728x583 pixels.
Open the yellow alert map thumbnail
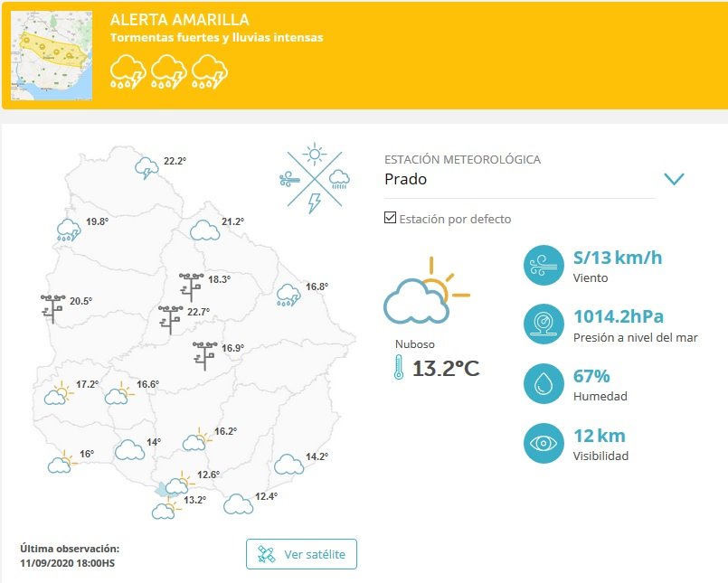pos(52,55)
